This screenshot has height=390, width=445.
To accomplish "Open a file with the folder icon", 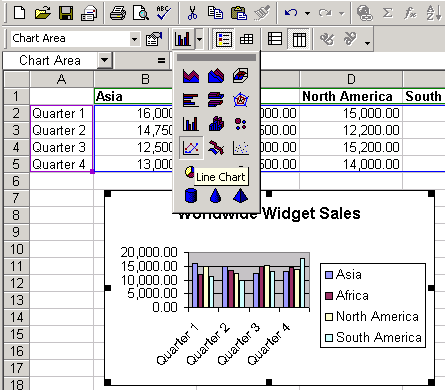I will pyautogui.click(x=43, y=13).
